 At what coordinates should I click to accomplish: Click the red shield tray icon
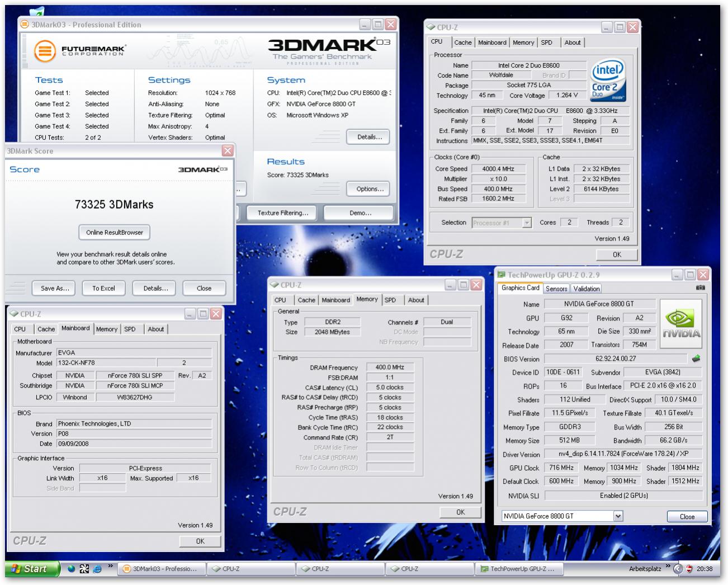click(x=689, y=569)
